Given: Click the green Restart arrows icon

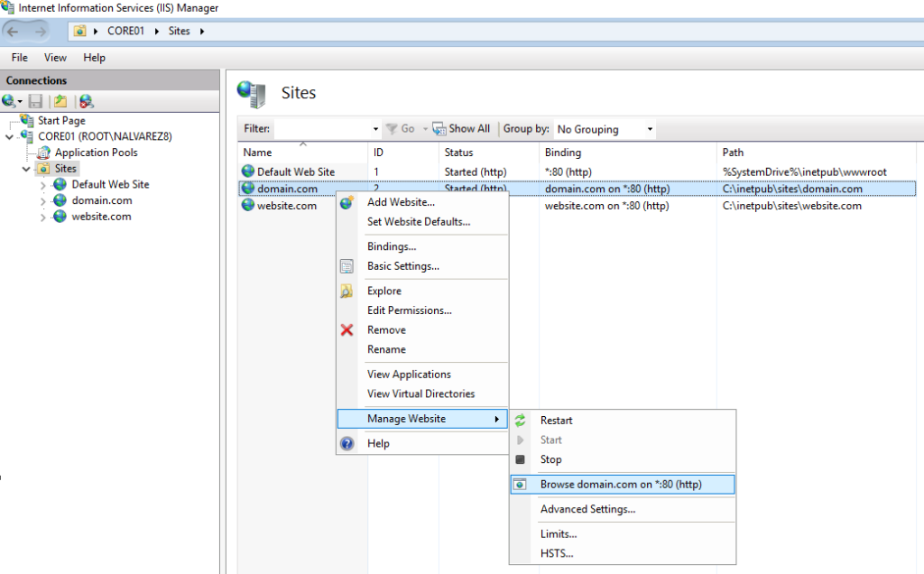Looking at the screenshot, I should 520,421.
